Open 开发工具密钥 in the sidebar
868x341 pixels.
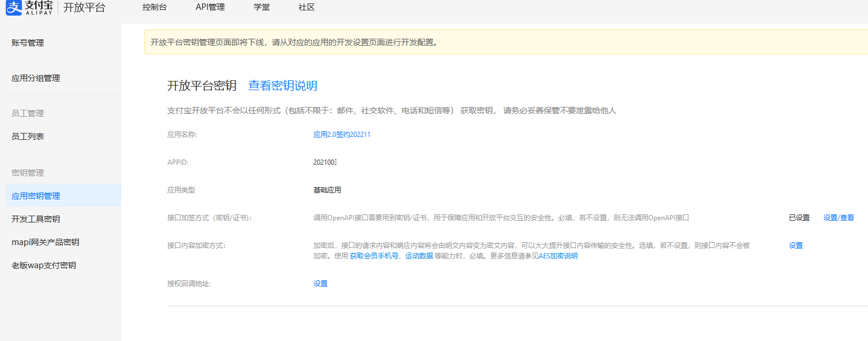point(36,219)
